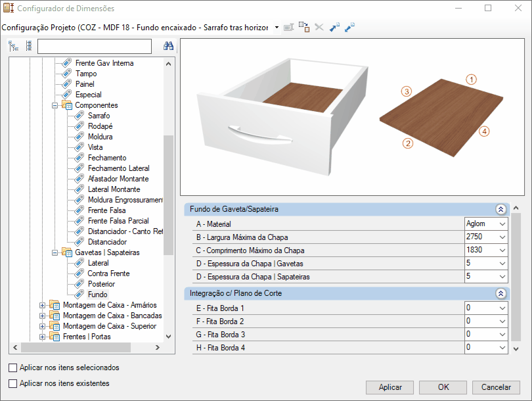Image resolution: width=532 pixels, height=401 pixels.
Task: Open Espessura da Chapa Sapateiras dropdown
Action: point(502,276)
